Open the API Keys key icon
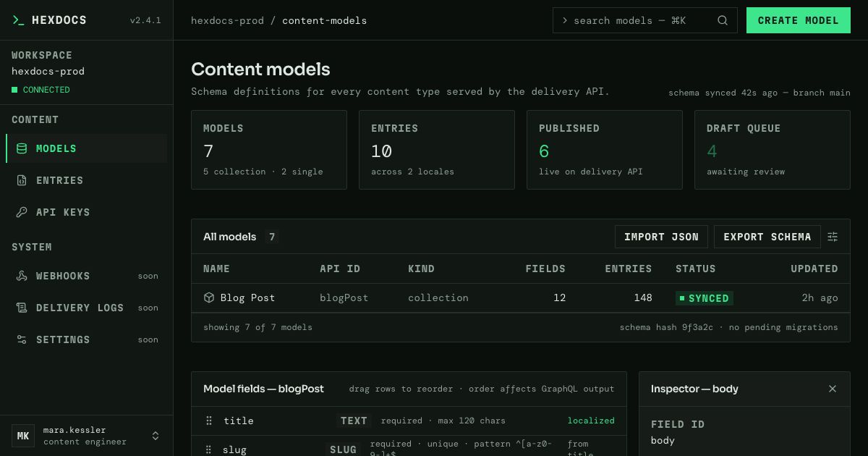 coord(22,212)
